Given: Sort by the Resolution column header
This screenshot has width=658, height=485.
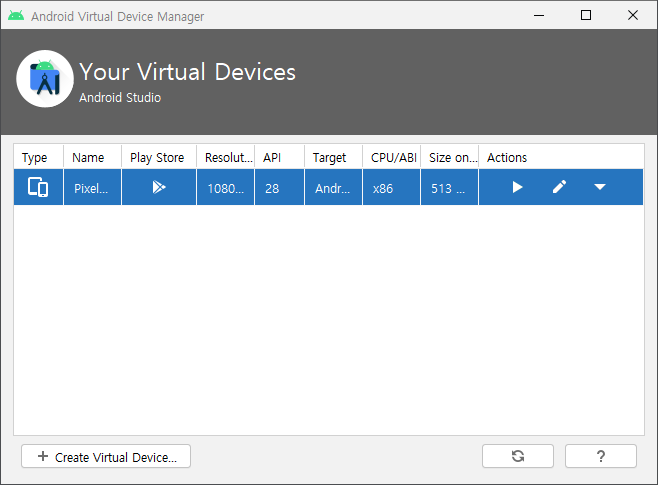Looking at the screenshot, I should click(225, 157).
